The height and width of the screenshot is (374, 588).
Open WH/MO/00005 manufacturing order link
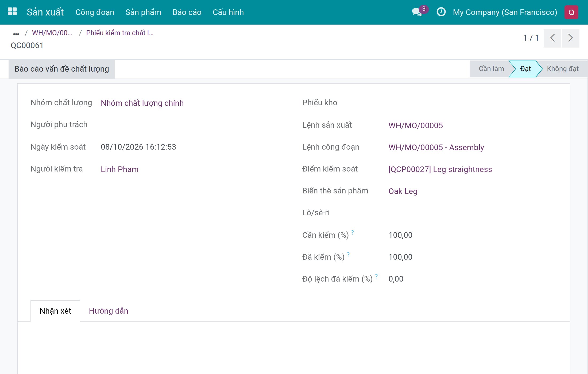[x=416, y=126]
